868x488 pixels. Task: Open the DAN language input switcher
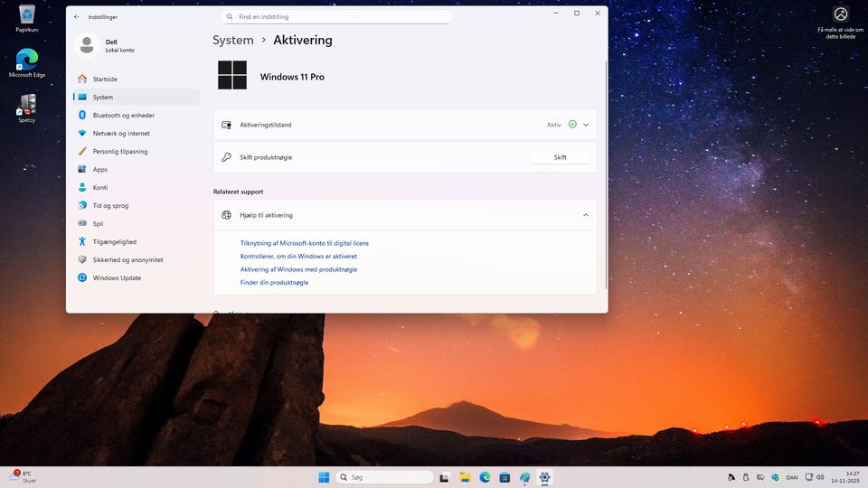pos(792,477)
